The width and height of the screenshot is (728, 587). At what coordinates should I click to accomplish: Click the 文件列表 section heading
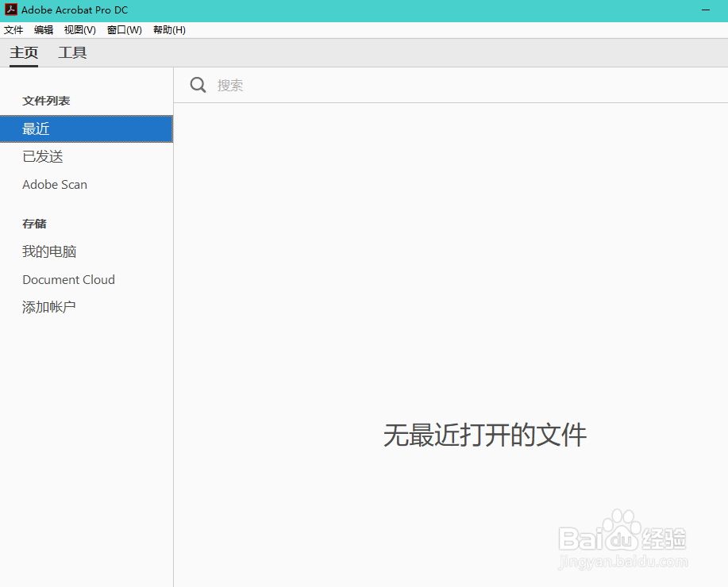coord(46,101)
